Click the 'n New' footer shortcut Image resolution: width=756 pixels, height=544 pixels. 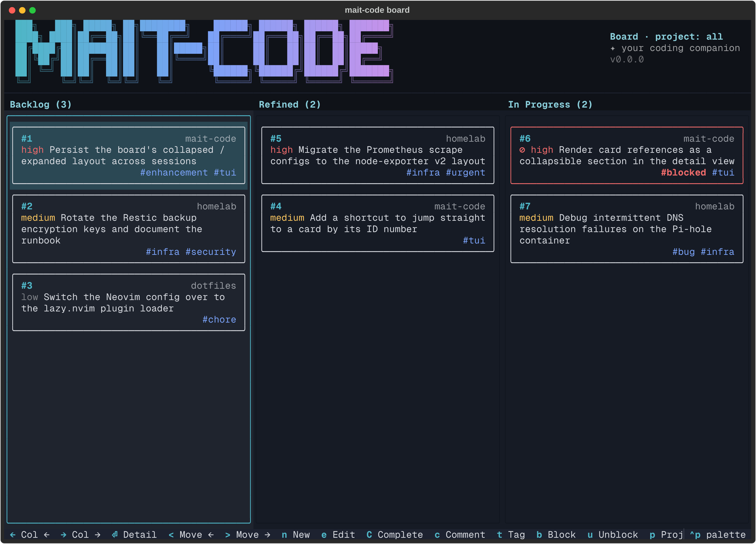[x=296, y=534]
